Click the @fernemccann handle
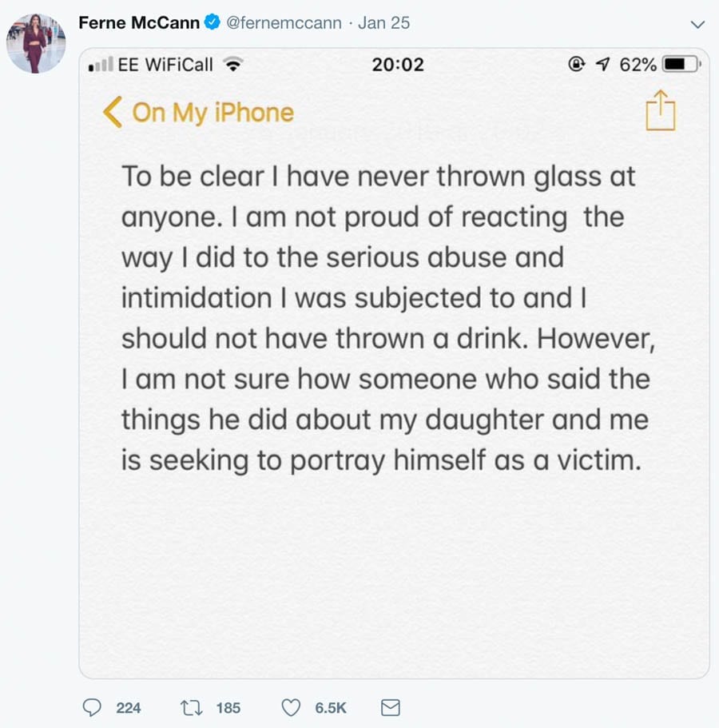Image resolution: width=719 pixels, height=728 pixels. click(286, 23)
